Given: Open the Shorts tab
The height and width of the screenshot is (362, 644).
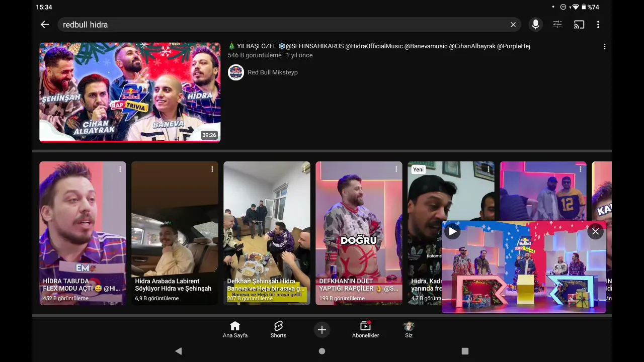Looking at the screenshot, I should tap(278, 329).
